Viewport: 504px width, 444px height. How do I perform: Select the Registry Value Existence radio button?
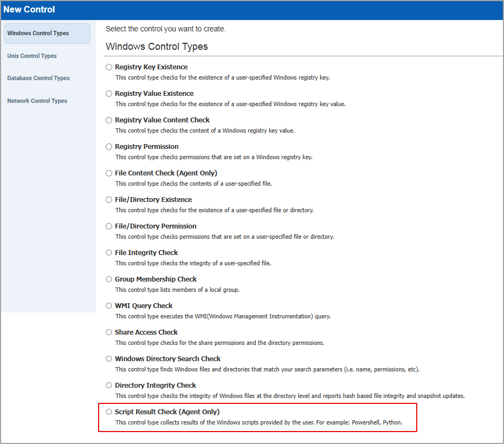109,94
